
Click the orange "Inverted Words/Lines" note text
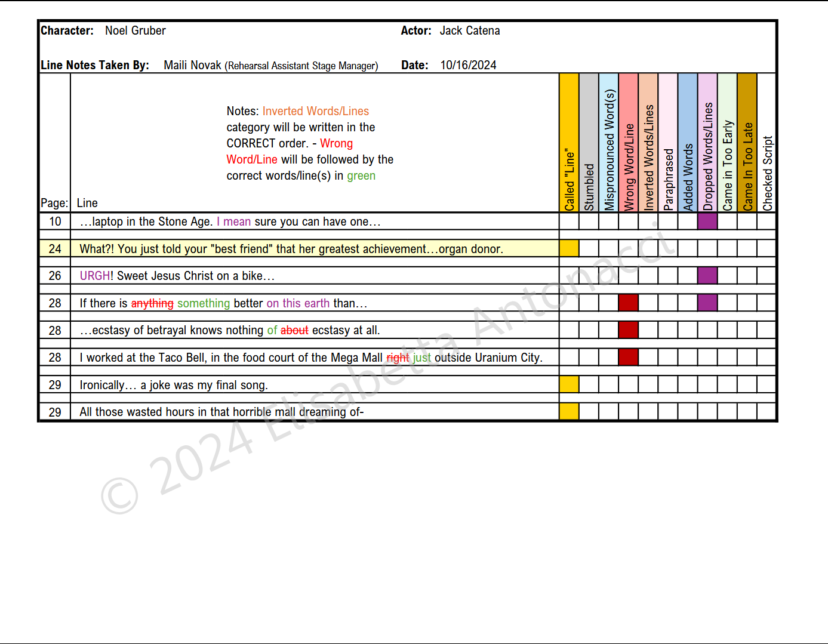tap(316, 111)
